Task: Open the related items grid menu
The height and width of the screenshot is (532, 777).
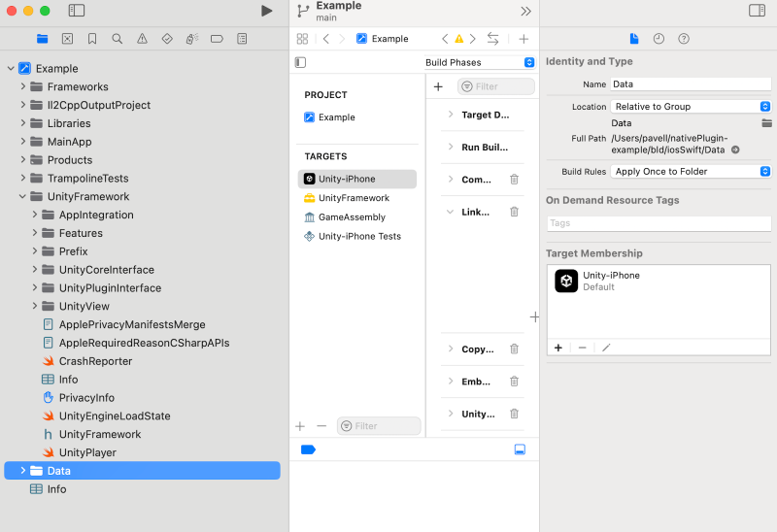Action: 302,39
